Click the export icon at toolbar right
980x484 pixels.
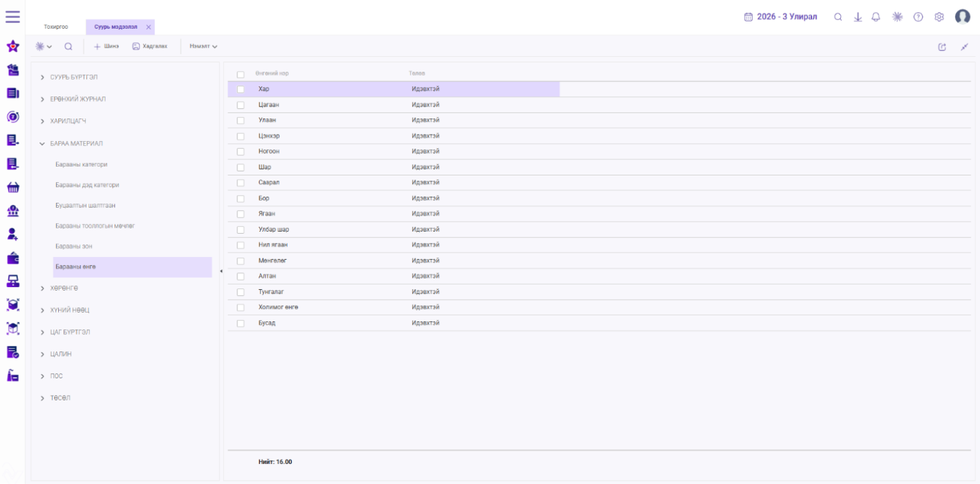coord(943,47)
